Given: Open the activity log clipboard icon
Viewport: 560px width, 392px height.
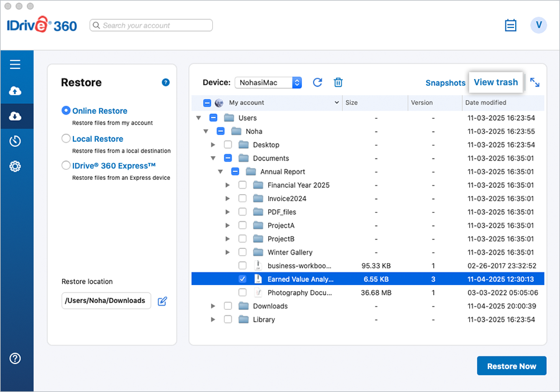Looking at the screenshot, I should point(510,26).
